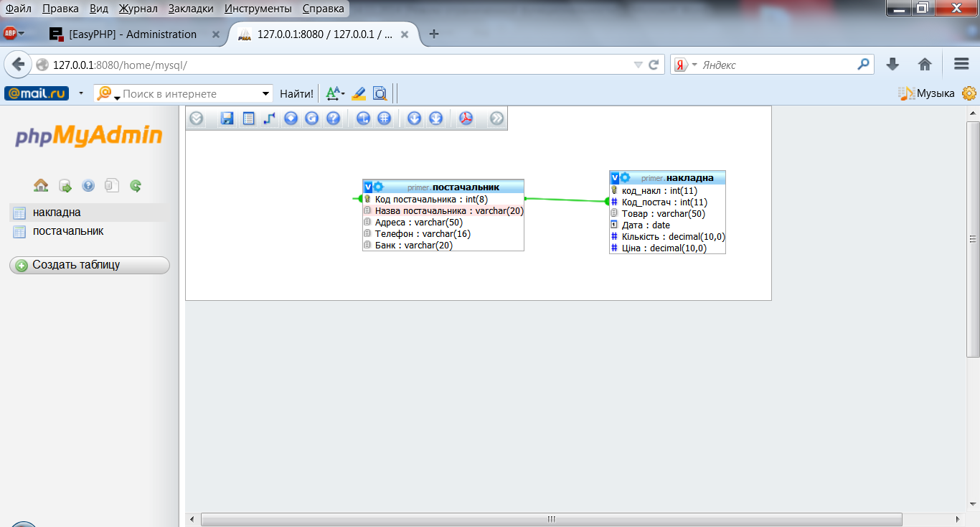Open the Закладки menu
This screenshot has height=527, width=980.
191,9
